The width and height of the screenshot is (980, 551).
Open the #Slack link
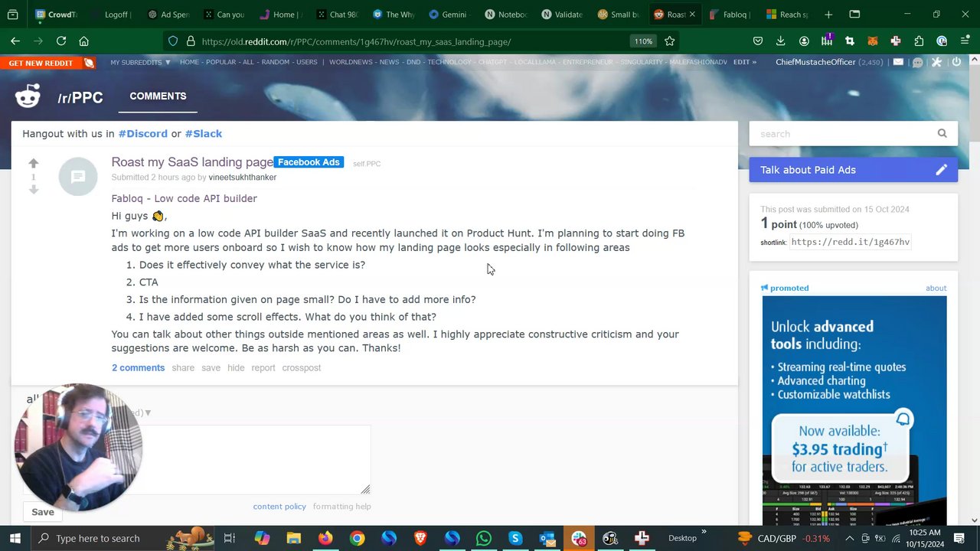coord(203,133)
